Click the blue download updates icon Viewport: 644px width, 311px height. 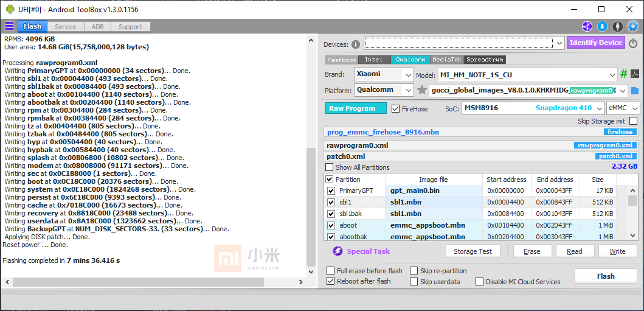point(602,27)
